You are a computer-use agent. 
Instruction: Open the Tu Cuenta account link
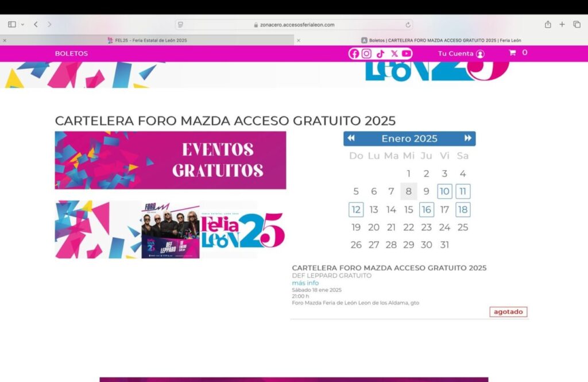(461, 53)
